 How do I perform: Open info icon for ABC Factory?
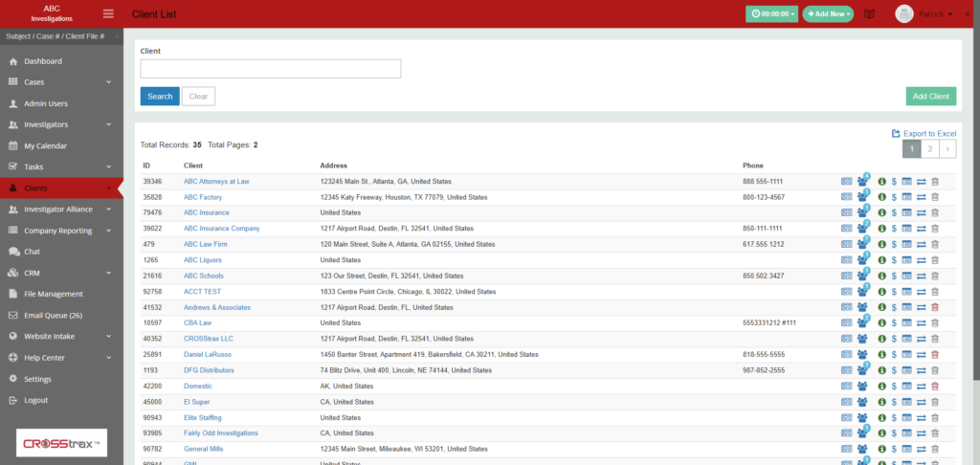881,197
